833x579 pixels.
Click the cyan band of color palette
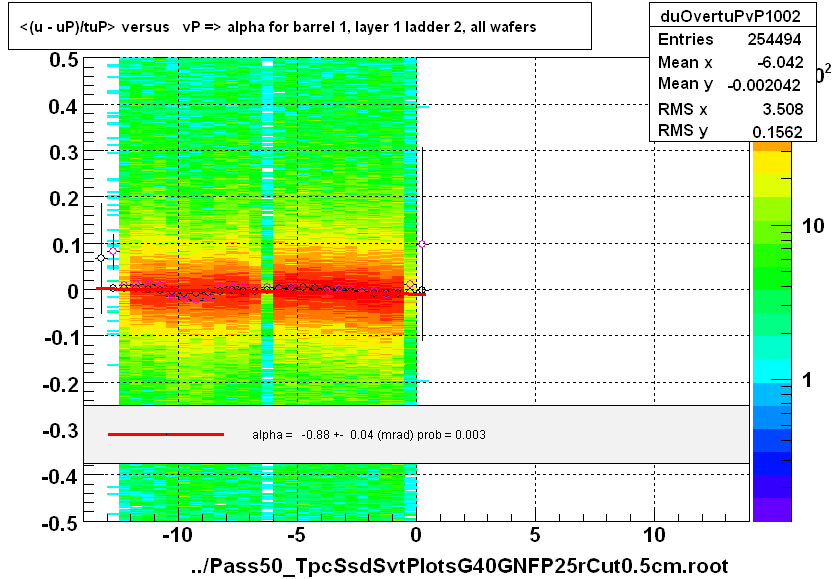pyautogui.click(x=772, y=371)
